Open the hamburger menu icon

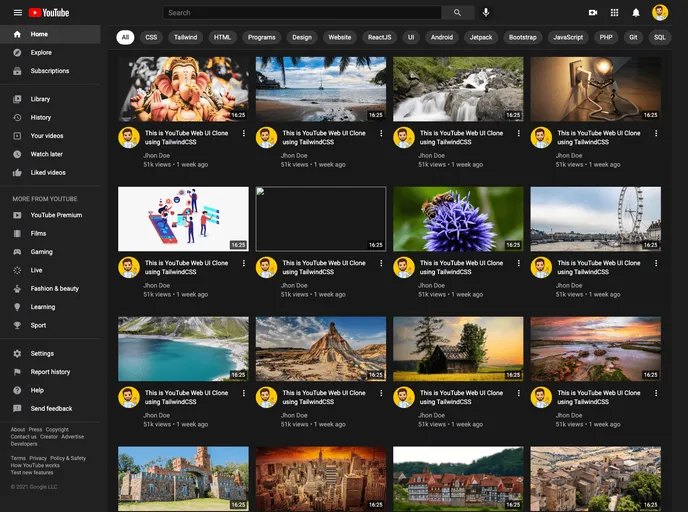point(18,13)
